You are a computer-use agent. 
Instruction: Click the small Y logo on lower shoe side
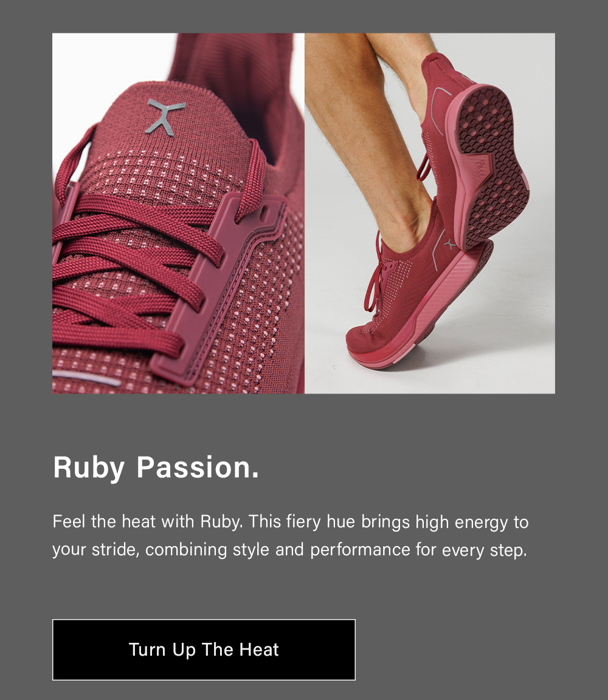pos(449,244)
